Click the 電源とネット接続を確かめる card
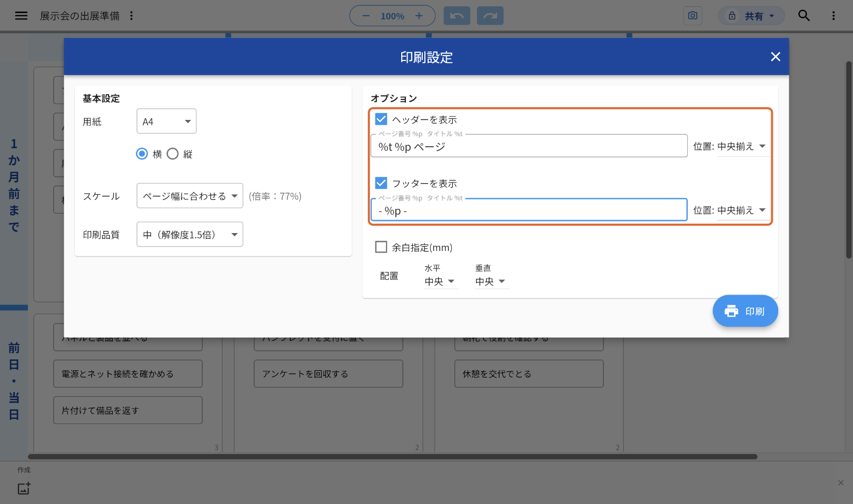The height and width of the screenshot is (504, 853). 128,374
